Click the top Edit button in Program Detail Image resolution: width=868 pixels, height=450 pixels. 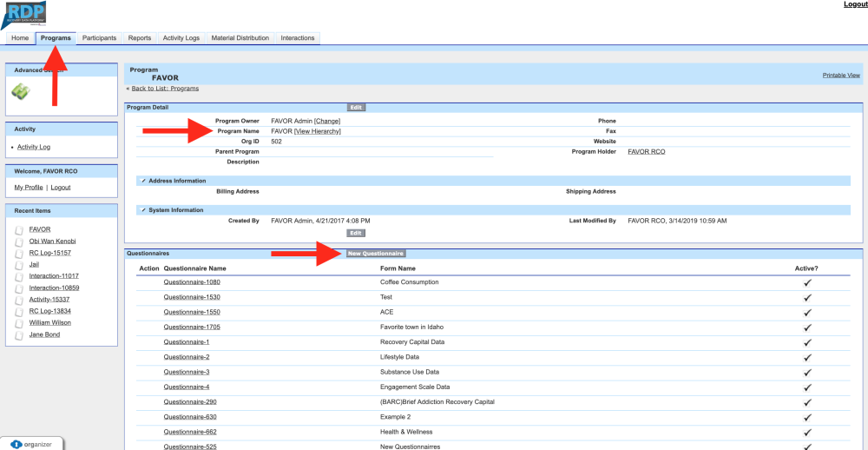tap(356, 108)
